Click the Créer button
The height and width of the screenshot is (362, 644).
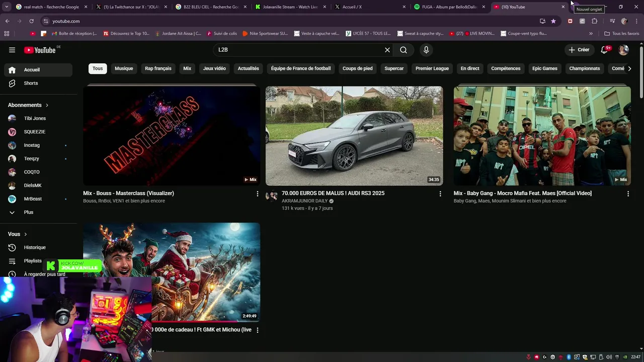coord(579,50)
